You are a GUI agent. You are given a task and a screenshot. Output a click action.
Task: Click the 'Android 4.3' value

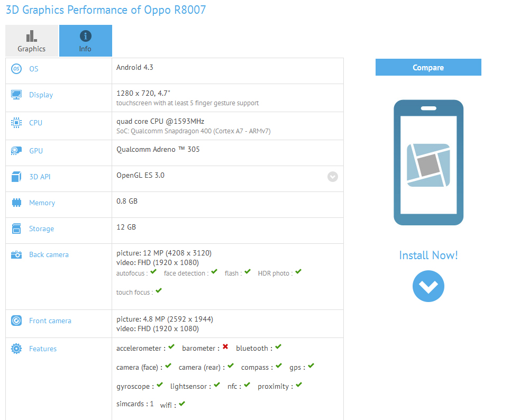135,68
